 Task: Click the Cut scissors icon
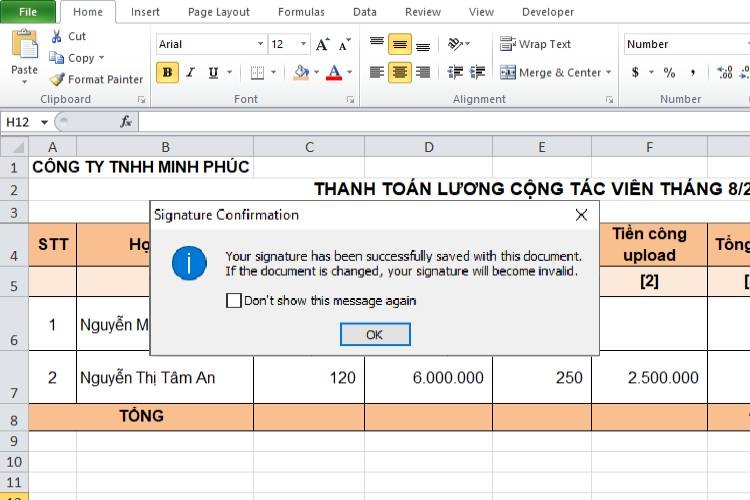click(57, 36)
